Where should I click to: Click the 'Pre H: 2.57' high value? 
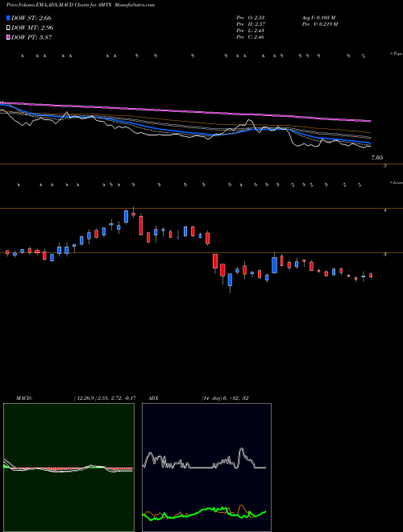click(251, 23)
